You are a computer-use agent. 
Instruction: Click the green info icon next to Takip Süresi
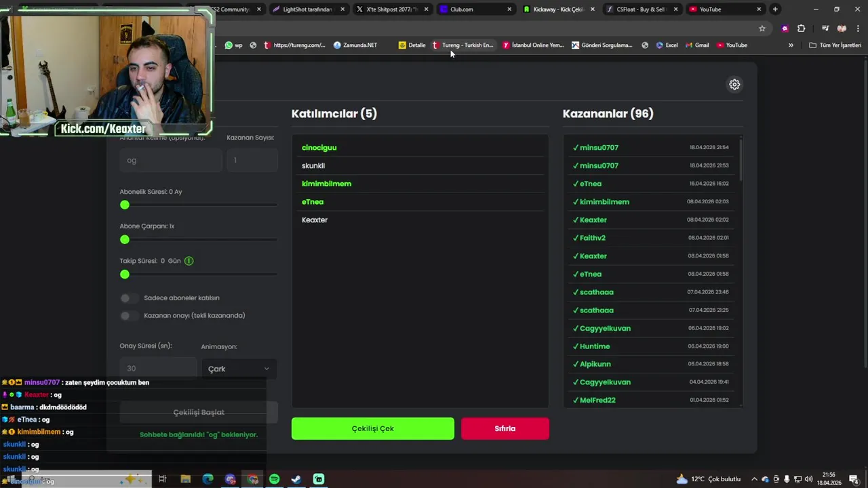[x=189, y=261]
